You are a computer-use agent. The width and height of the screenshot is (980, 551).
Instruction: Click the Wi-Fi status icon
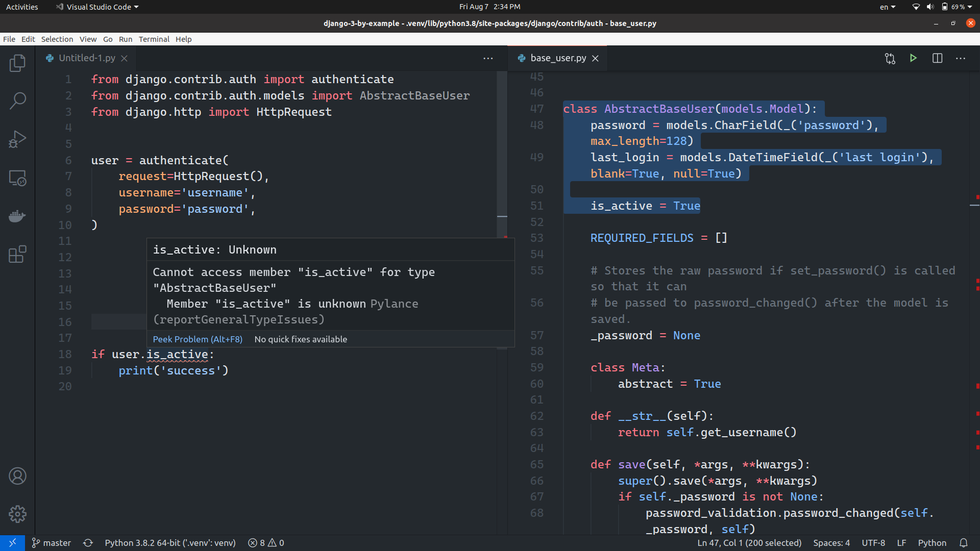click(916, 7)
